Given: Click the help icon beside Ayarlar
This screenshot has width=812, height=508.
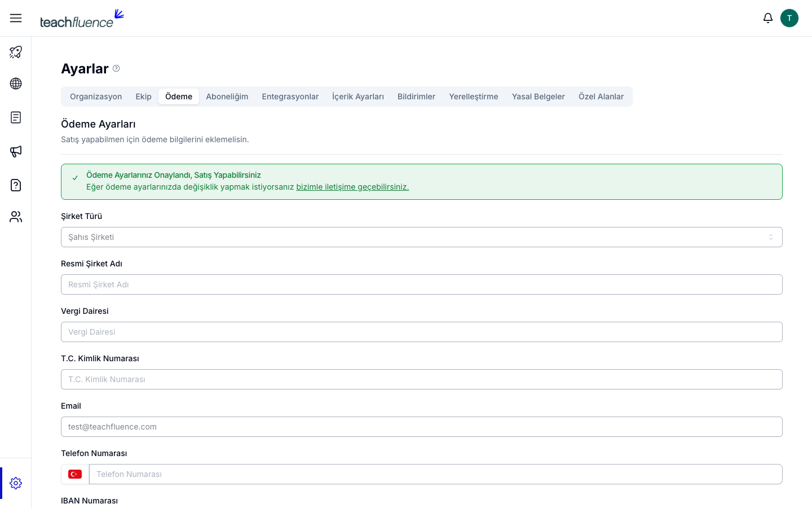Looking at the screenshot, I should click(x=116, y=68).
